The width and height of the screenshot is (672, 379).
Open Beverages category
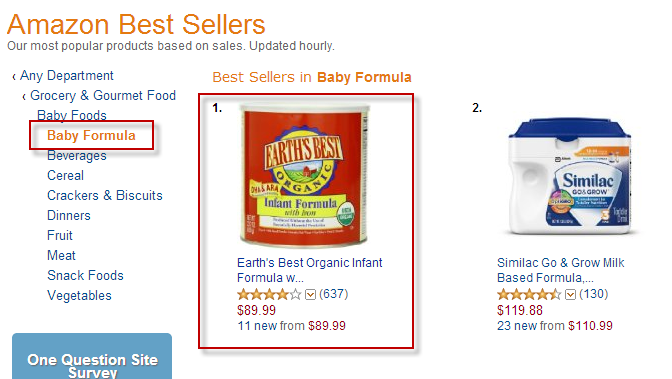click(77, 155)
